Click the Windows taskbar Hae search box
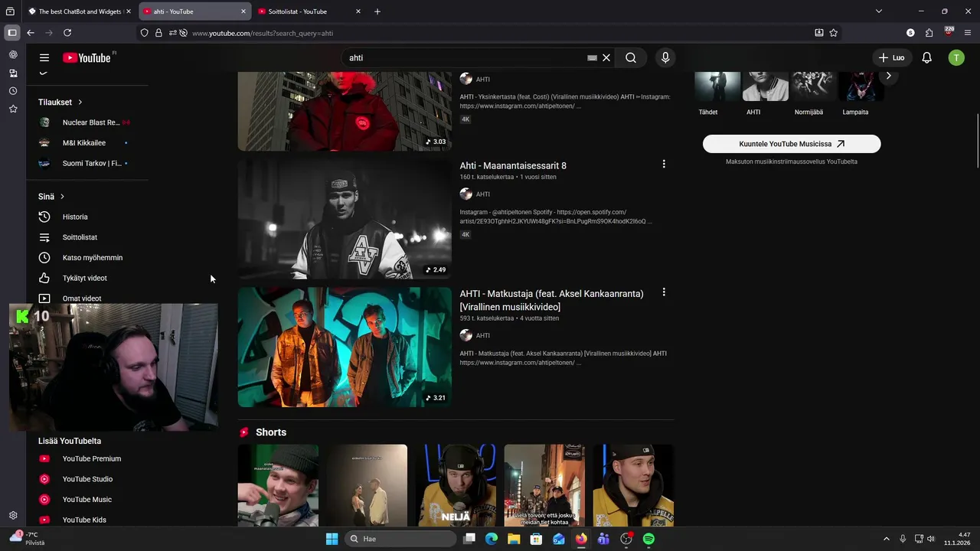This screenshot has height=551, width=980. click(x=400, y=539)
